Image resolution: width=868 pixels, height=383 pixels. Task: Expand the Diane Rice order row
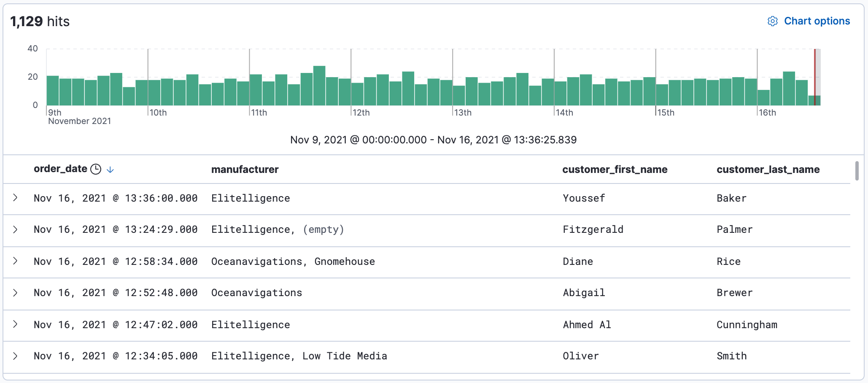16,261
